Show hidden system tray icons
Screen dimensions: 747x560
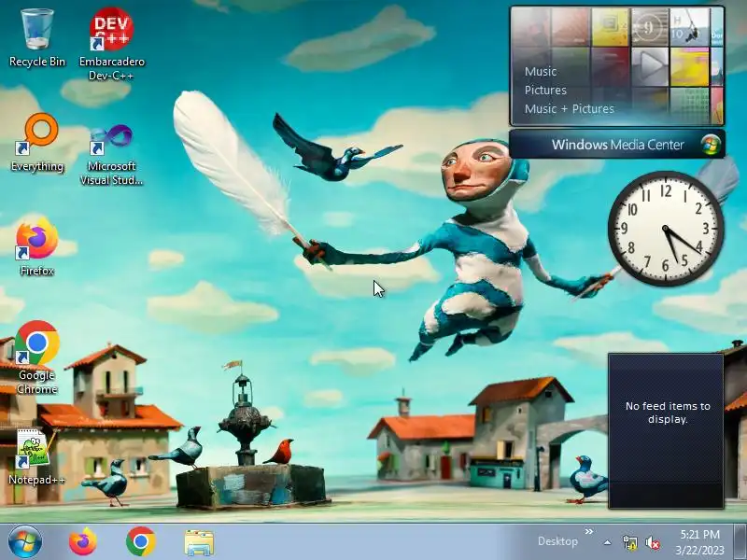point(608,542)
